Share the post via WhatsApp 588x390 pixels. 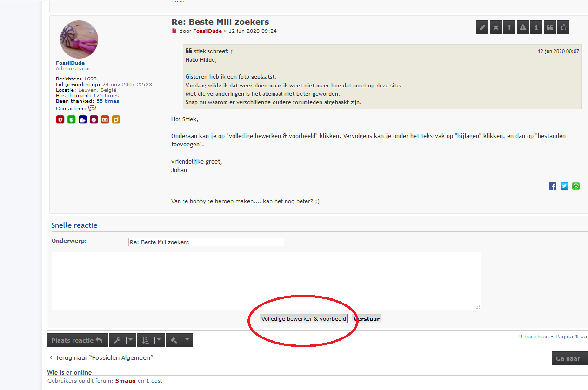click(576, 186)
